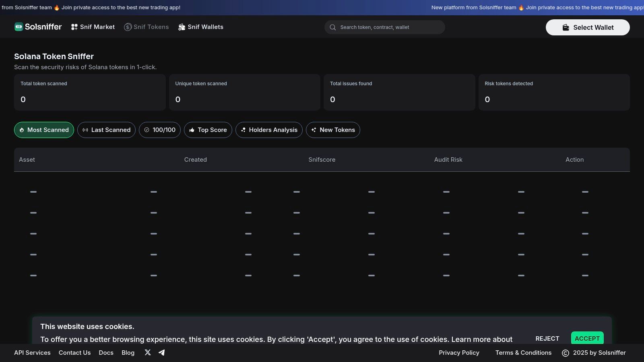Click the Snif Market grid icon
The height and width of the screenshot is (362, 644).
[74, 27]
